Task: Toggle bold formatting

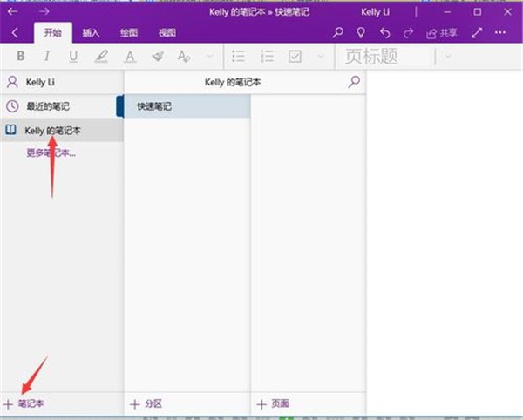Action: point(21,56)
